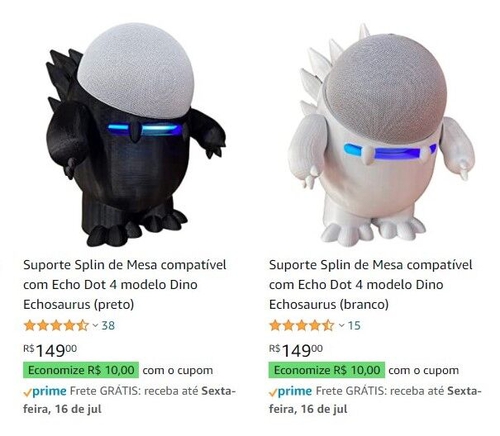This screenshot has width=500, height=436.
Task: Click 'com o cupom' text of the white model
Action: coord(424,370)
